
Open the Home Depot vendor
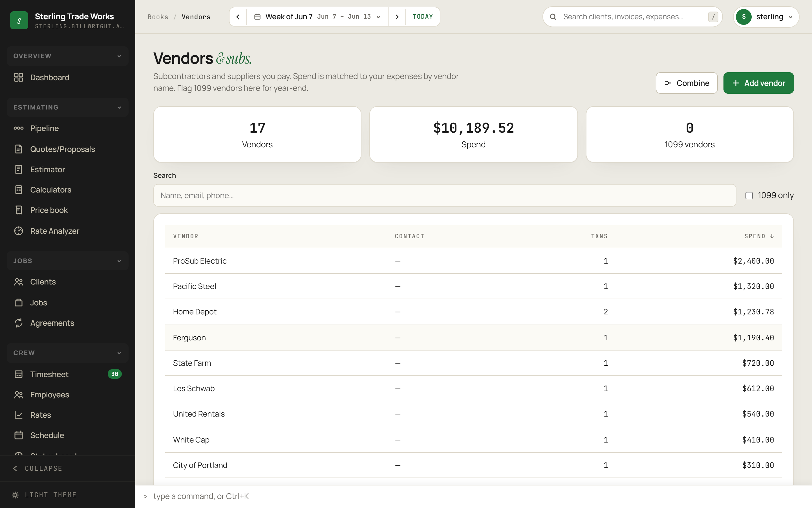coord(473,312)
